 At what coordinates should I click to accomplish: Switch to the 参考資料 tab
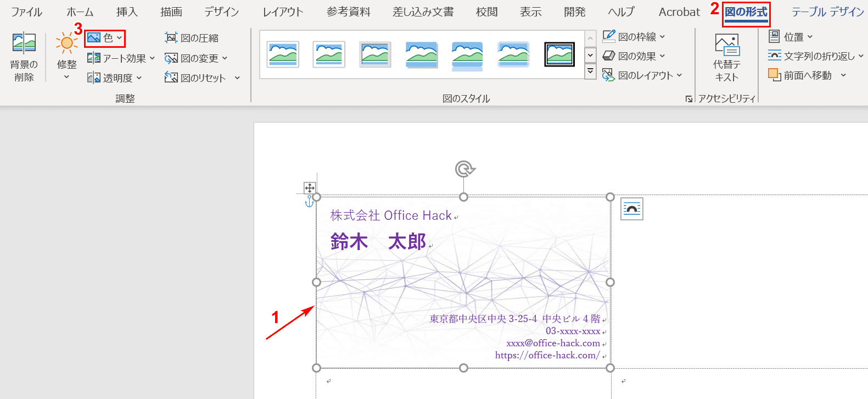click(349, 12)
